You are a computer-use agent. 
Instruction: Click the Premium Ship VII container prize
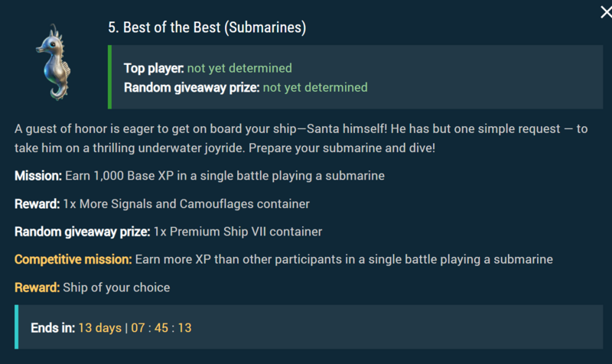(238, 232)
